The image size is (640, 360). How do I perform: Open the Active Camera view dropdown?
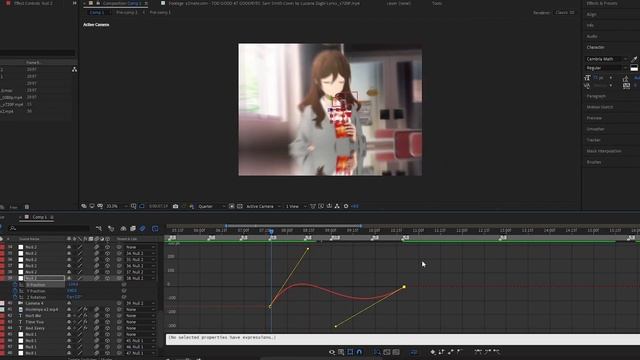(263, 206)
